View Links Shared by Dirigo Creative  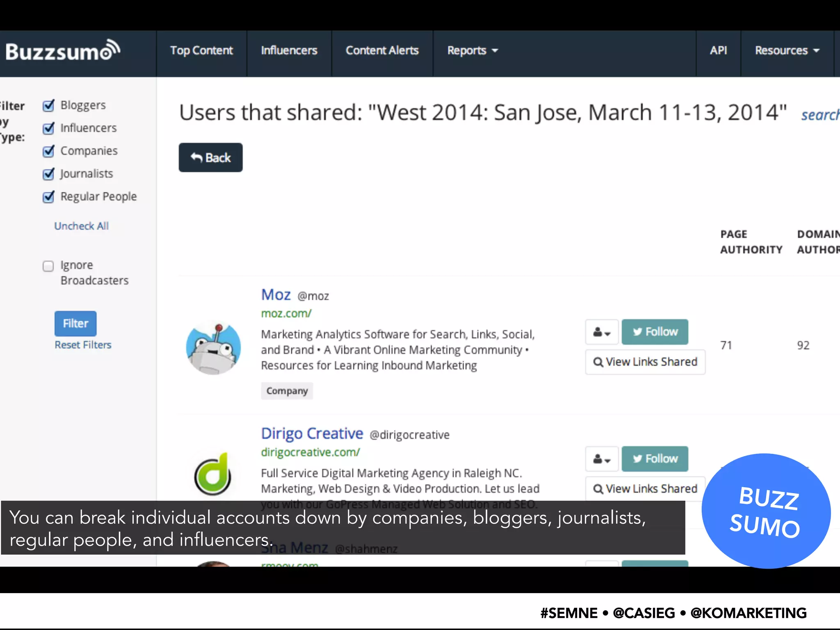(x=645, y=489)
